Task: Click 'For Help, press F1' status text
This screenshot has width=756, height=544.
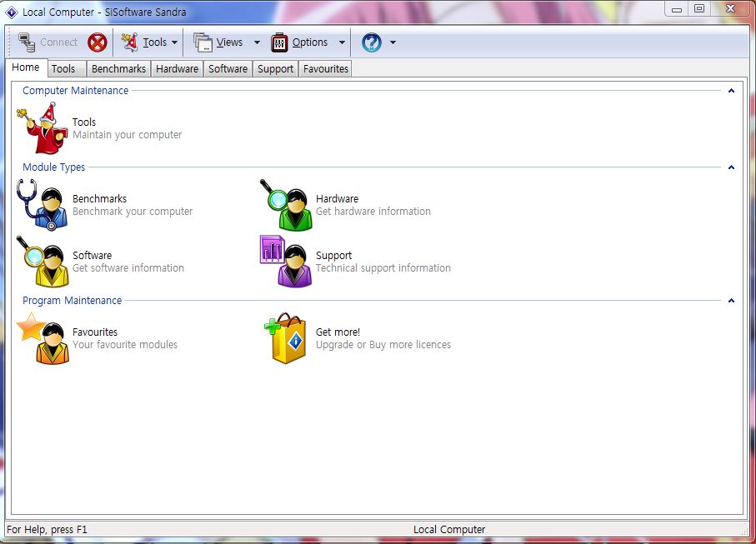Action: [x=47, y=530]
